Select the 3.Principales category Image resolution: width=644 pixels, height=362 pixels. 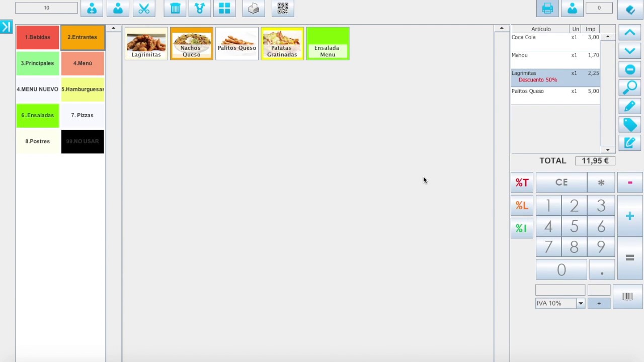(38, 63)
